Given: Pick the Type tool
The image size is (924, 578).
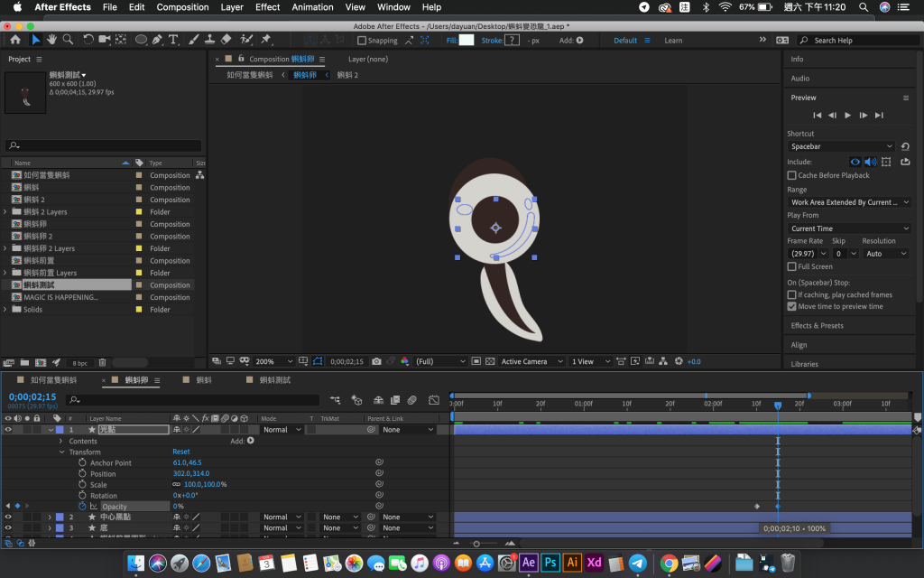Looking at the screenshot, I should pyautogui.click(x=173, y=40).
